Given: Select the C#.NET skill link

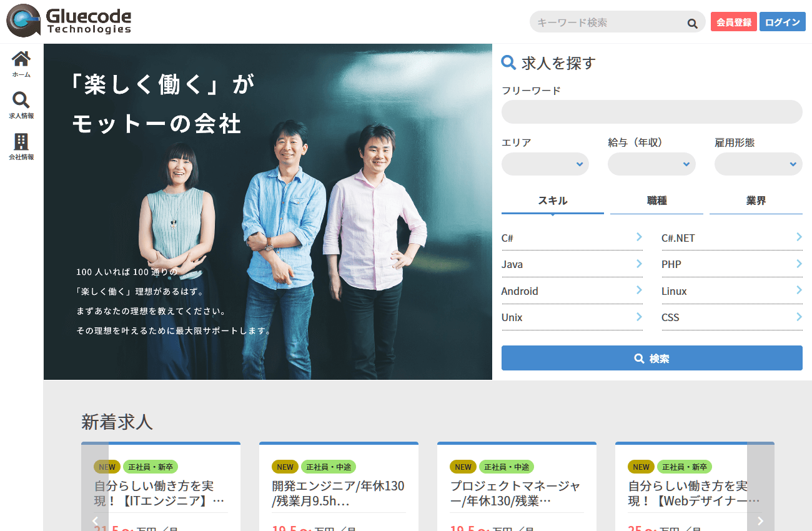Looking at the screenshot, I should pyautogui.click(x=732, y=238).
